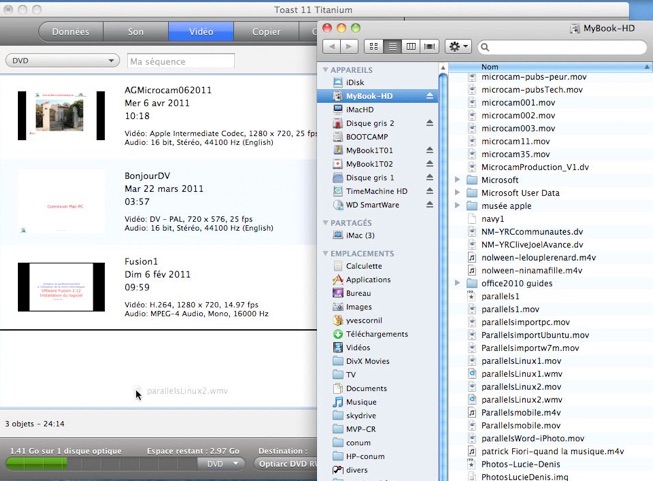Select parallelsLinux2.wmv in the file list
Image resolution: width=653 pixels, height=481 pixels.
click(x=521, y=400)
